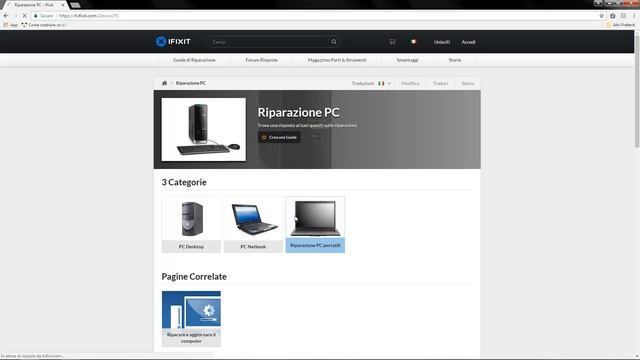Image resolution: width=640 pixels, height=360 pixels.
Task: Click Accedi to log in
Action: (x=468, y=42)
